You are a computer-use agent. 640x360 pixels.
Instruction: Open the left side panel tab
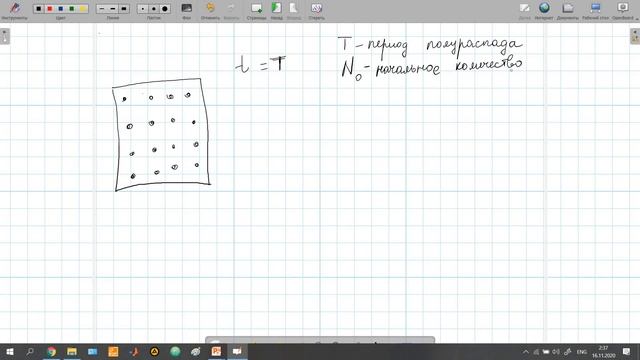pos(4,36)
